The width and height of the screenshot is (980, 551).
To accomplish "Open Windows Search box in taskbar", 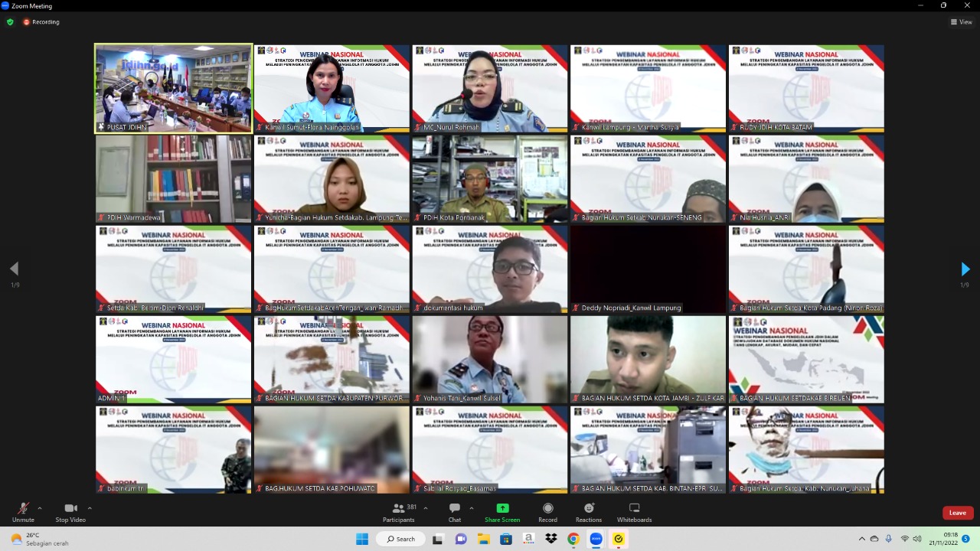I will [400, 539].
